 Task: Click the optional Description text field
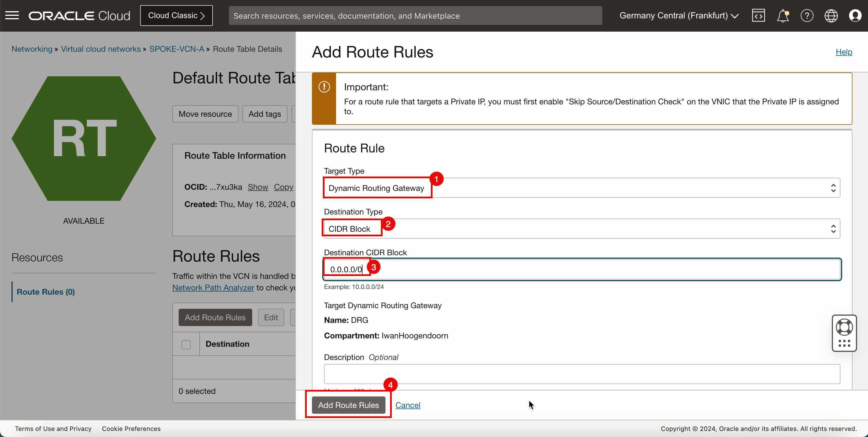coord(582,374)
